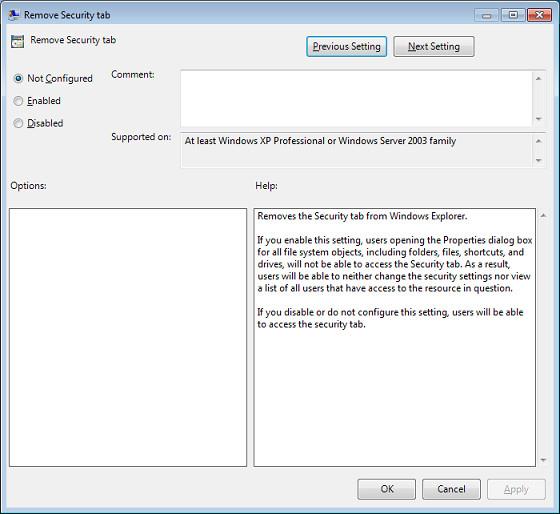Go to the Previous Setting
Image resolution: width=560 pixels, height=514 pixels.
point(346,46)
